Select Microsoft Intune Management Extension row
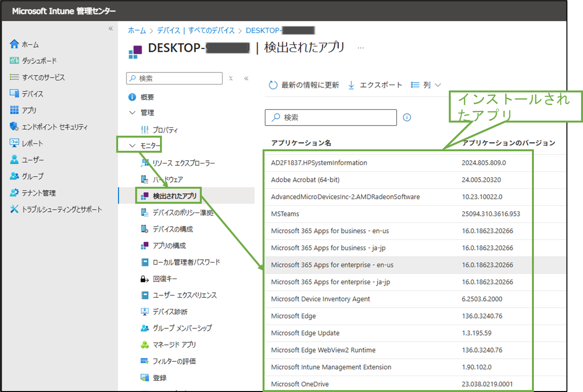The width and height of the screenshot is (583, 392). (415, 367)
